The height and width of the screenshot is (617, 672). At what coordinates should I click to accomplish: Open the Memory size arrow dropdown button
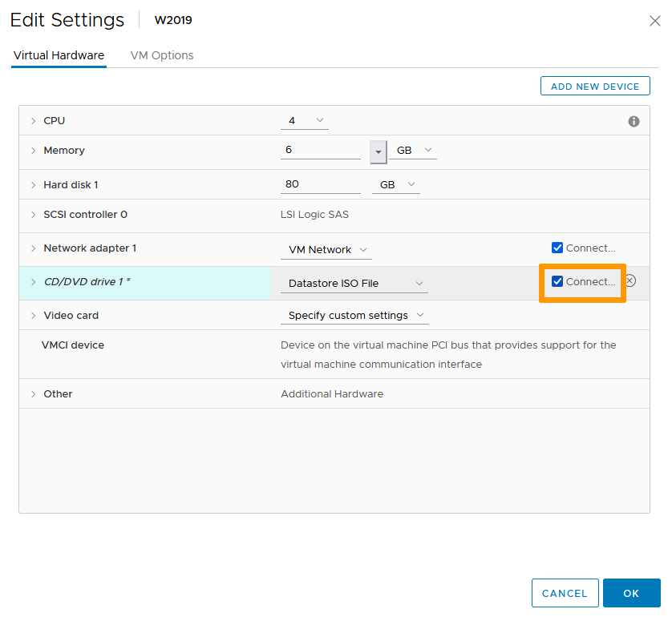coord(378,151)
